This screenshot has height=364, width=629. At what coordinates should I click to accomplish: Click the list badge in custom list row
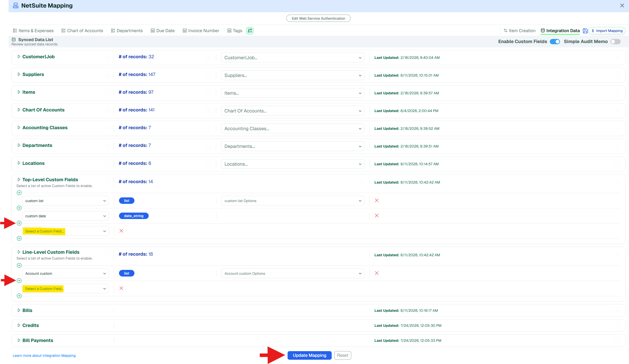pyautogui.click(x=127, y=201)
